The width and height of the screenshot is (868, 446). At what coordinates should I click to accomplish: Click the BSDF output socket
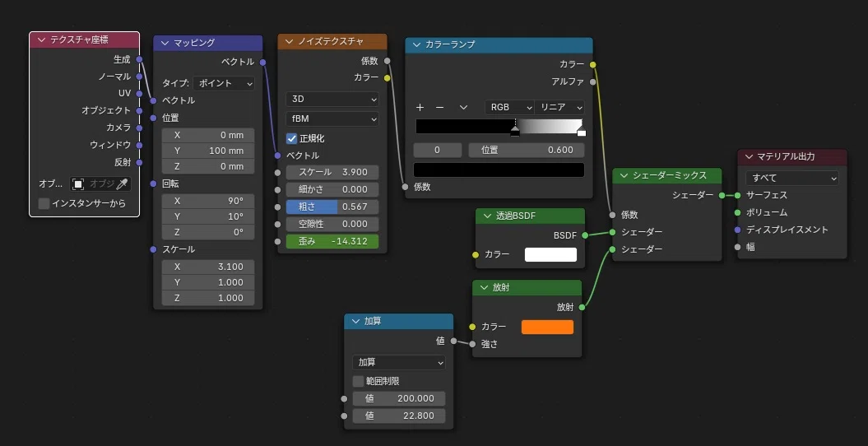(x=585, y=235)
